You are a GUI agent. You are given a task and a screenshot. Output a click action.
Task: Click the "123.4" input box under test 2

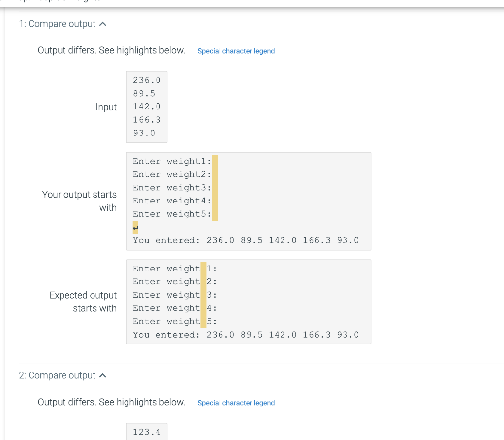tap(146, 432)
